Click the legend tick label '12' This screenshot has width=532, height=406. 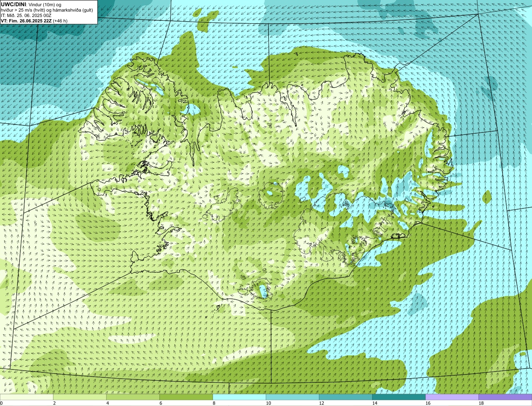click(x=322, y=403)
